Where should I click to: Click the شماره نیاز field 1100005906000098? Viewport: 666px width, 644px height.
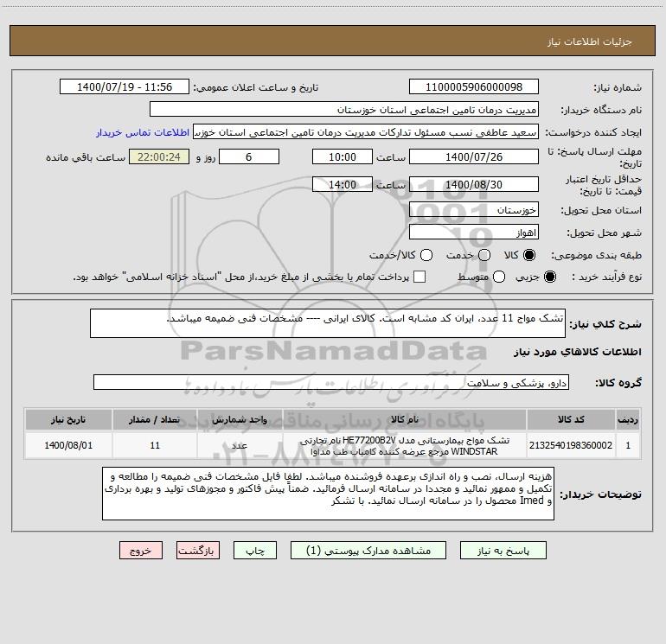click(x=474, y=87)
